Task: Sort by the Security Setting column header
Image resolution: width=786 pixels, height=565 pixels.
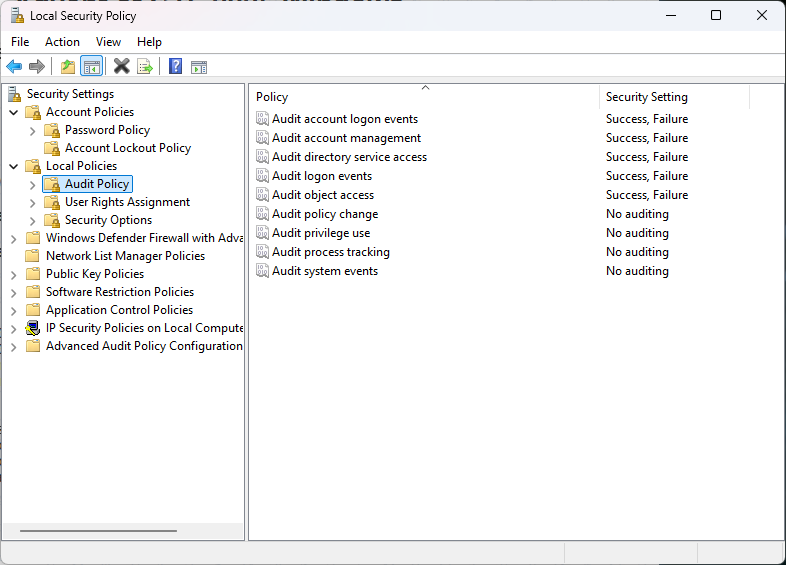Action: 647,97
